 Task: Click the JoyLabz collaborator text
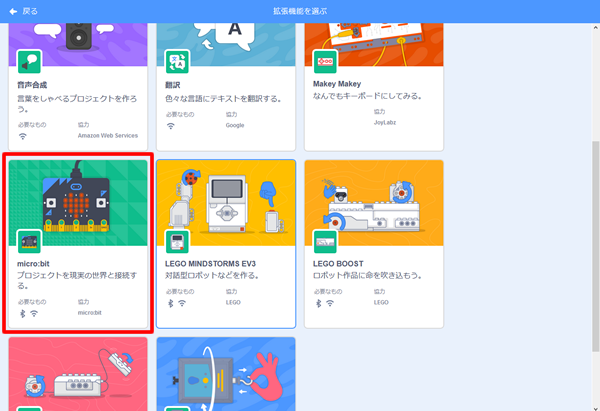pyautogui.click(x=385, y=122)
